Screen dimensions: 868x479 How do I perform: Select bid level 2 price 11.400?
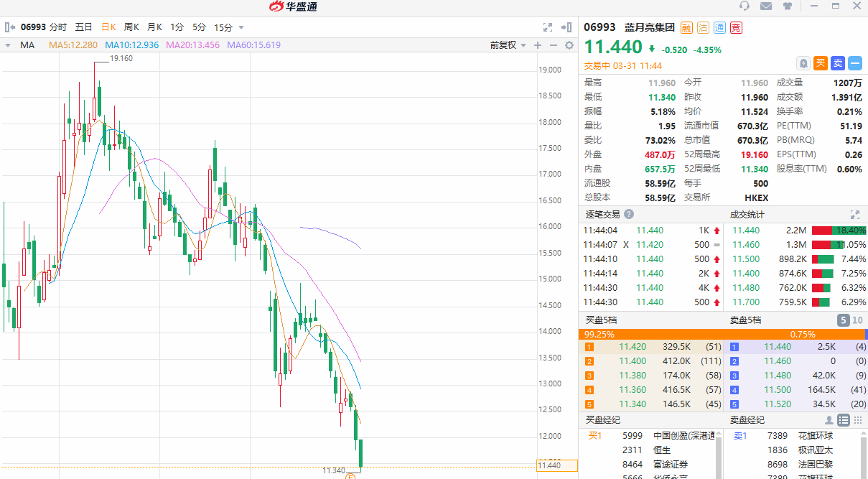coord(633,361)
